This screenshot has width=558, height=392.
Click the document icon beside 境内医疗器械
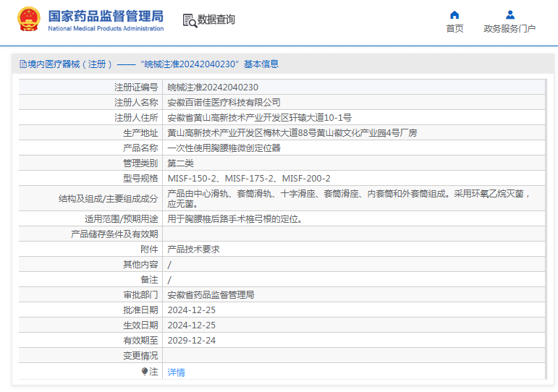coord(23,64)
